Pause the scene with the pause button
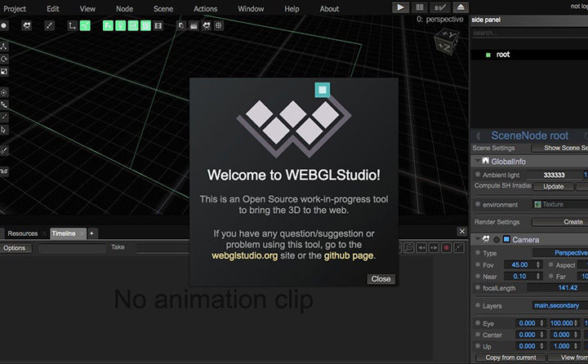The height and width of the screenshot is (364, 588). (x=420, y=7)
